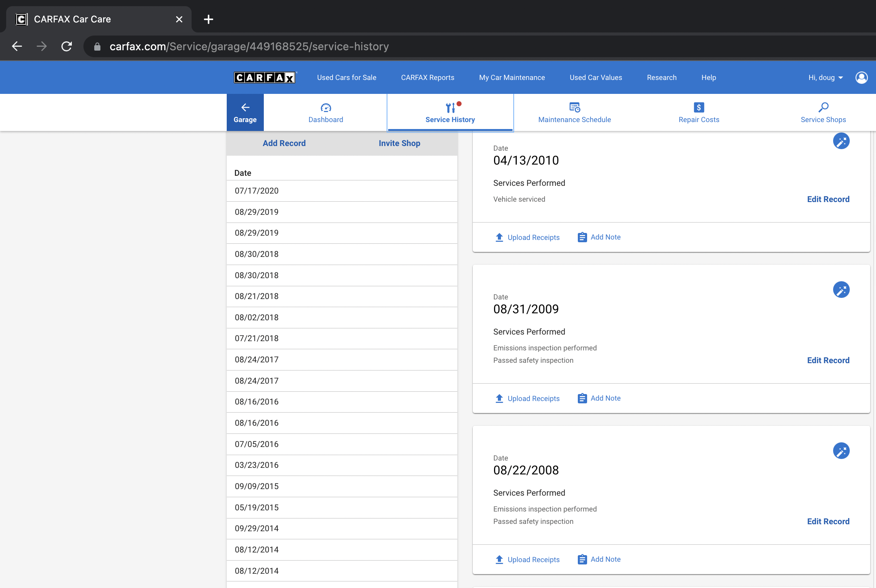Viewport: 876px width, 588px height.
Task: Reload the page with the refresh icon
Action: [67, 46]
